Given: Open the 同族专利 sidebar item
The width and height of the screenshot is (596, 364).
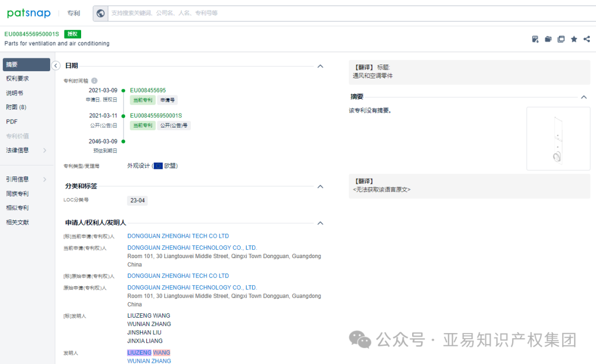Looking at the screenshot, I should coord(18,194).
